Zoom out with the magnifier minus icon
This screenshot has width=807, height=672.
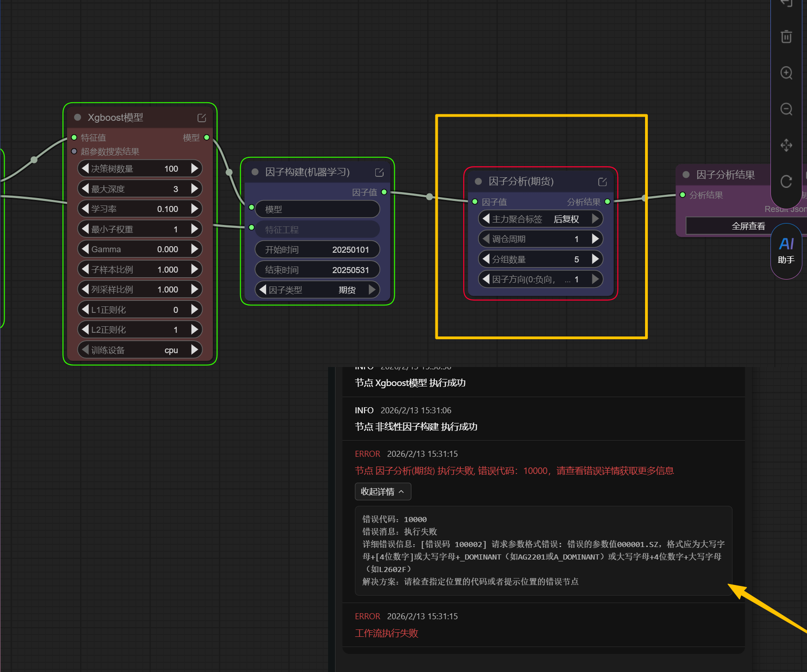tap(786, 109)
